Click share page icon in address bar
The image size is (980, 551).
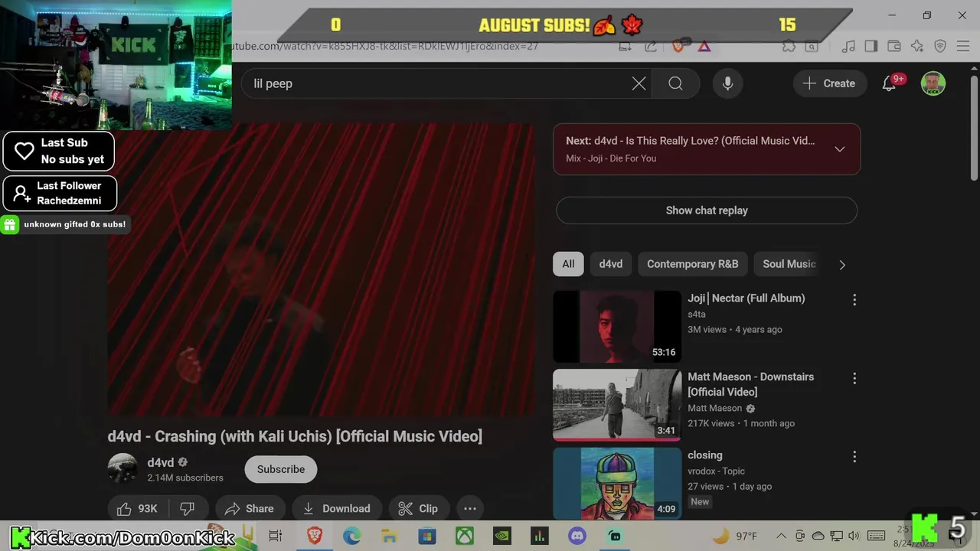[x=651, y=46]
